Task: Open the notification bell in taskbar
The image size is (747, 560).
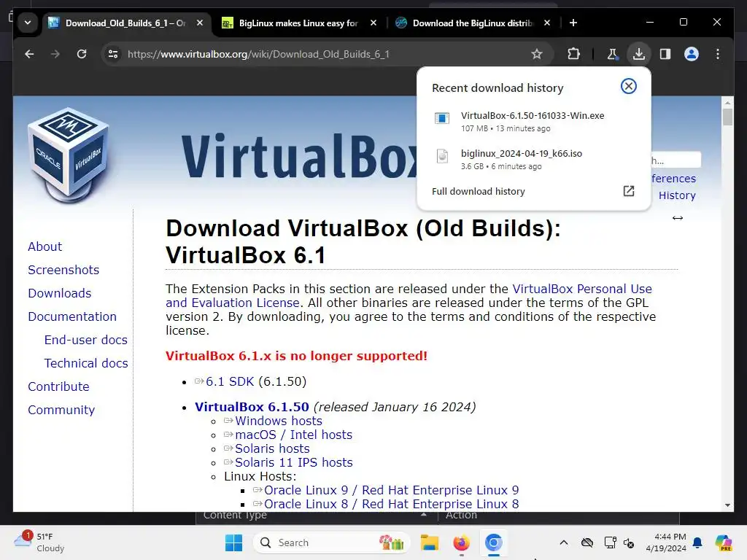Action: [x=697, y=542]
